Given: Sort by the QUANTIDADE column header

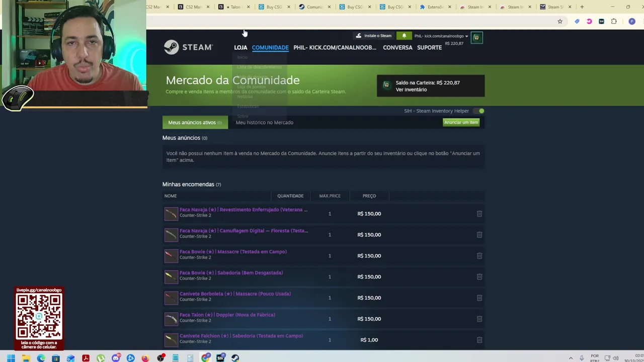Looking at the screenshot, I should [x=290, y=196].
